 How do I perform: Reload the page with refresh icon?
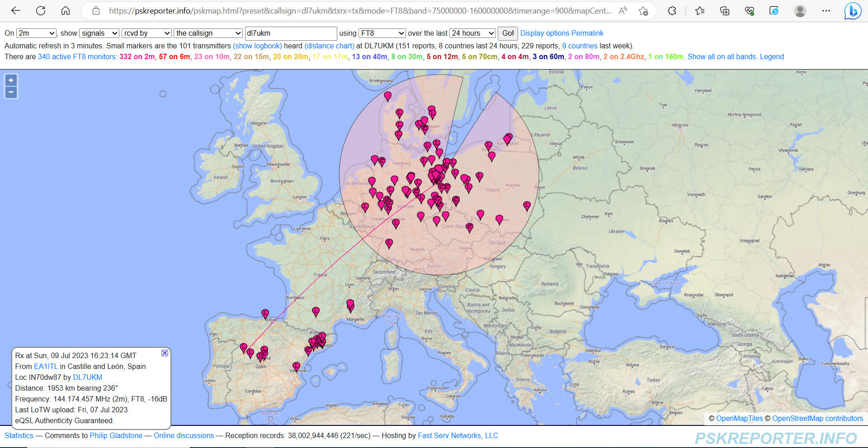41,11
